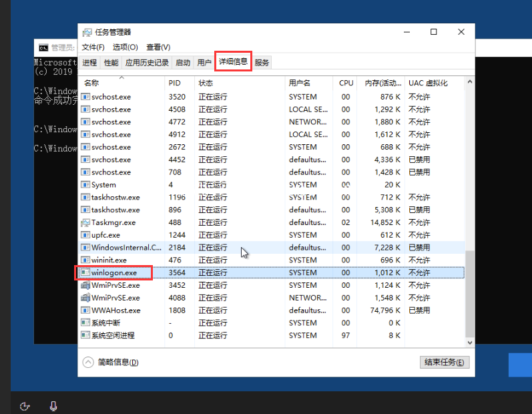
Task: Click the cmd icon in the Administrator window title
Action: point(43,48)
